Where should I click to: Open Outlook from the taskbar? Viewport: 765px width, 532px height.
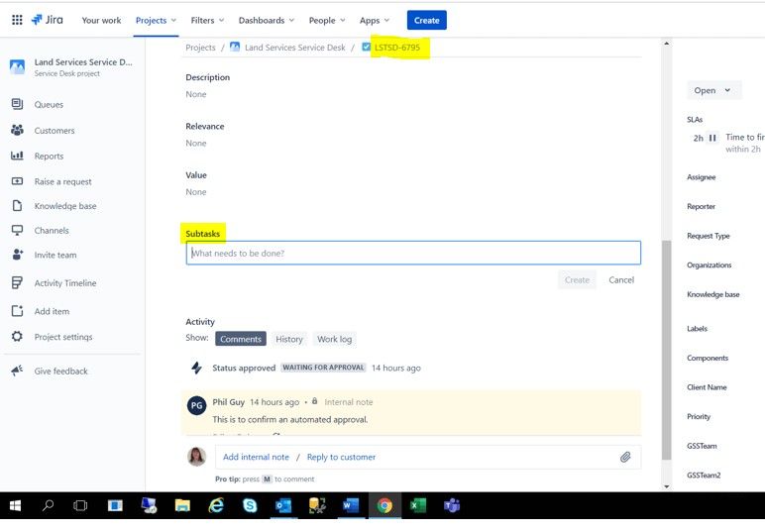283,505
